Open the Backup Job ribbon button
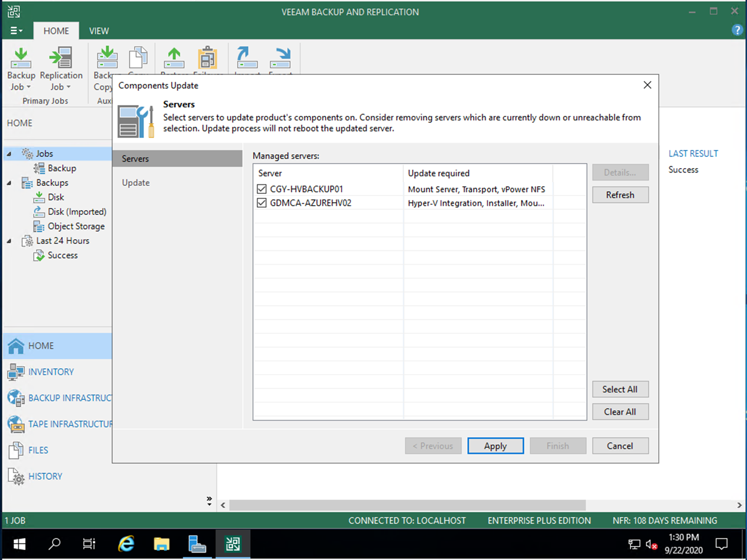The width and height of the screenshot is (747, 560). pos(21,69)
